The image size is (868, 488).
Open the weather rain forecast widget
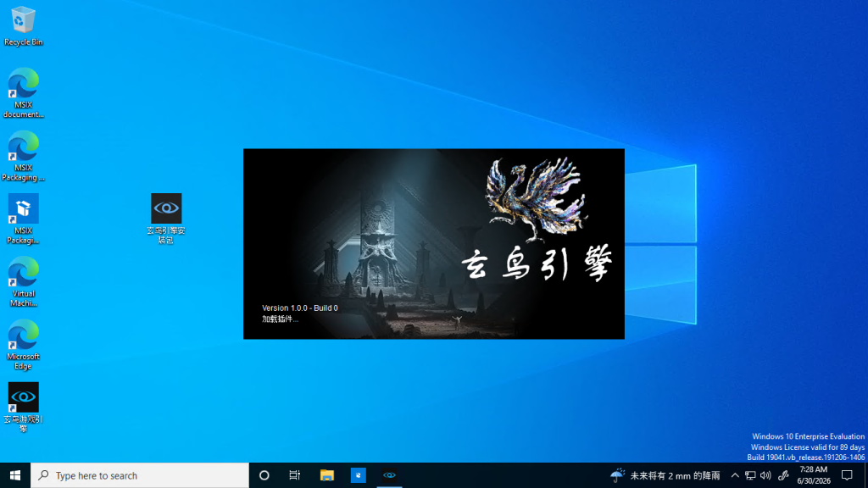click(665, 475)
